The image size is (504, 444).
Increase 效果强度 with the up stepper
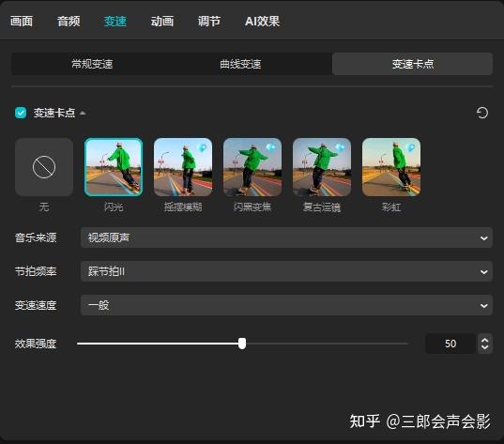pos(484,340)
